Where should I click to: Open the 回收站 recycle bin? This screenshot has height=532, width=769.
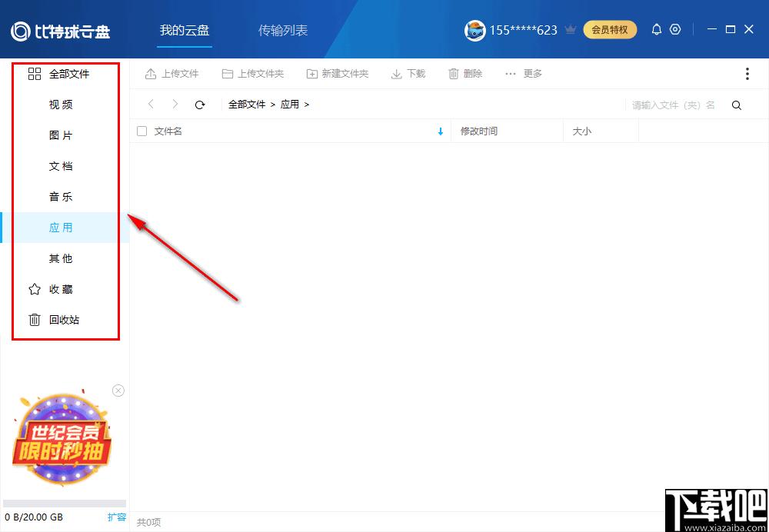click(54, 320)
